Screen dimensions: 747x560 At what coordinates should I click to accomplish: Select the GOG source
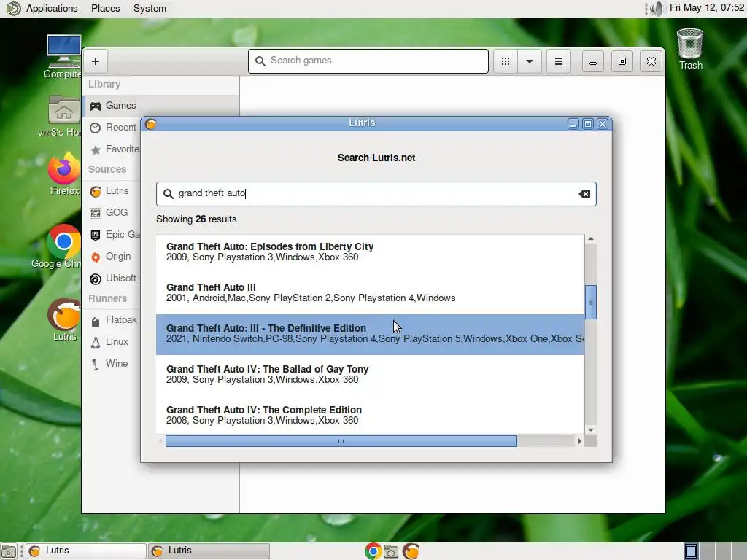click(109, 212)
